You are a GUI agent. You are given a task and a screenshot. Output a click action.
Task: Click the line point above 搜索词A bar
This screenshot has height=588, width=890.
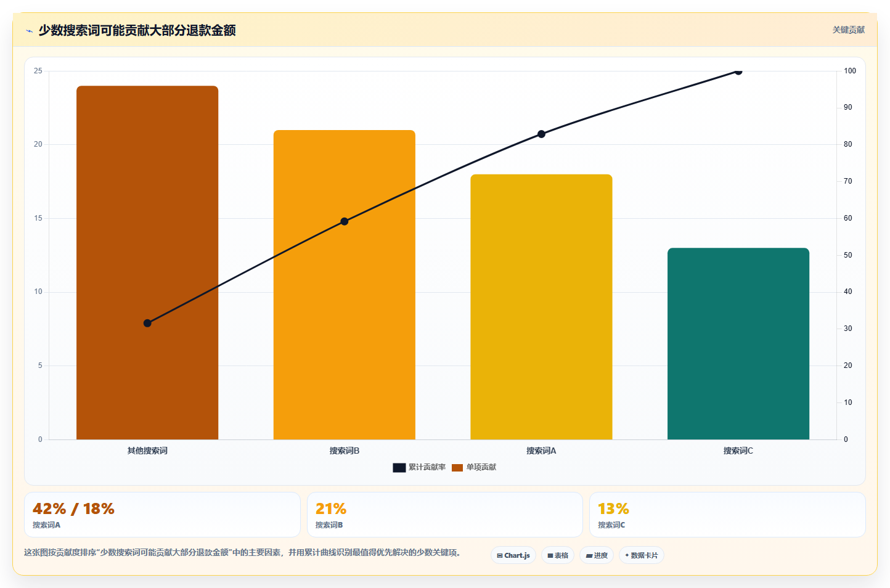click(x=541, y=134)
